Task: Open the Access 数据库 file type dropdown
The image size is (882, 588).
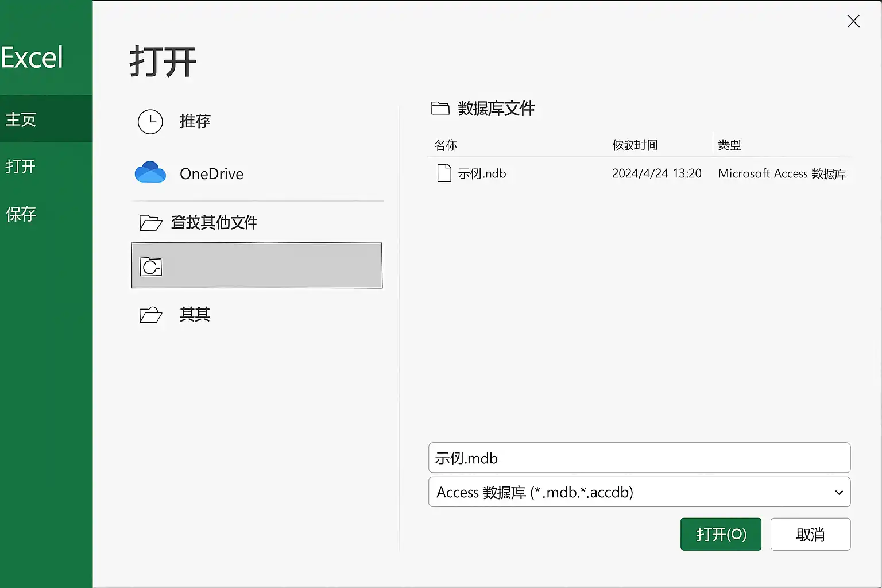Action: (639, 492)
